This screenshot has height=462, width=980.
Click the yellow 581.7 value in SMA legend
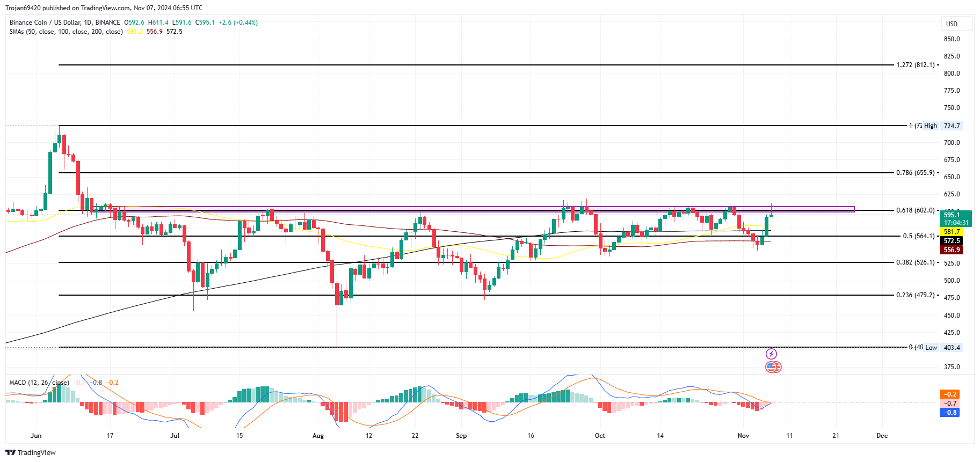pos(135,32)
